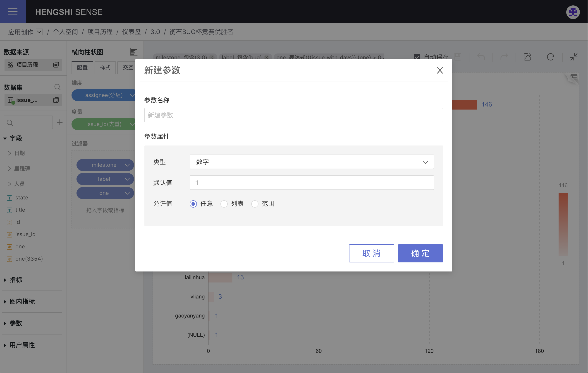Click the user avatar icon
The image size is (588, 373).
[x=573, y=12]
